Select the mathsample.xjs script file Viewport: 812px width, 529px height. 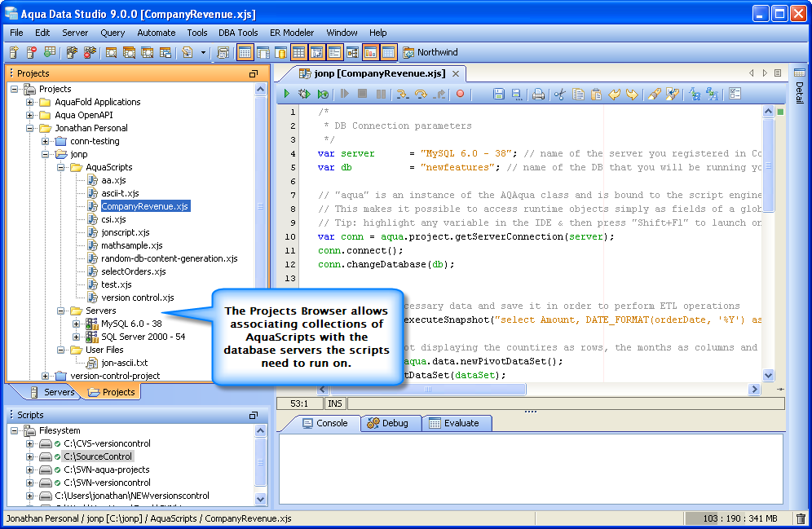click(131, 245)
